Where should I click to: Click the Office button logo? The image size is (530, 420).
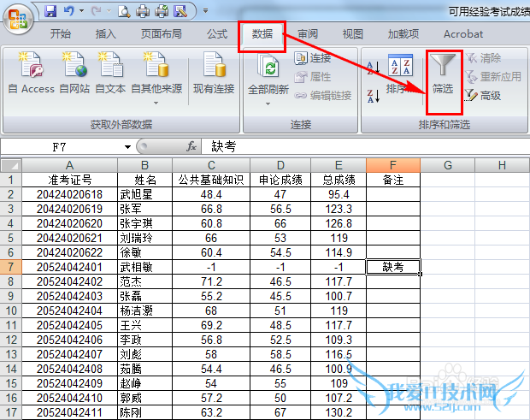coord(18,19)
